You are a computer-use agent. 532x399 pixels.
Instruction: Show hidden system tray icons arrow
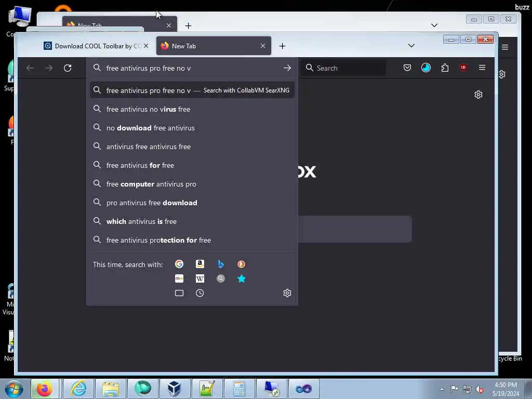pos(442,389)
